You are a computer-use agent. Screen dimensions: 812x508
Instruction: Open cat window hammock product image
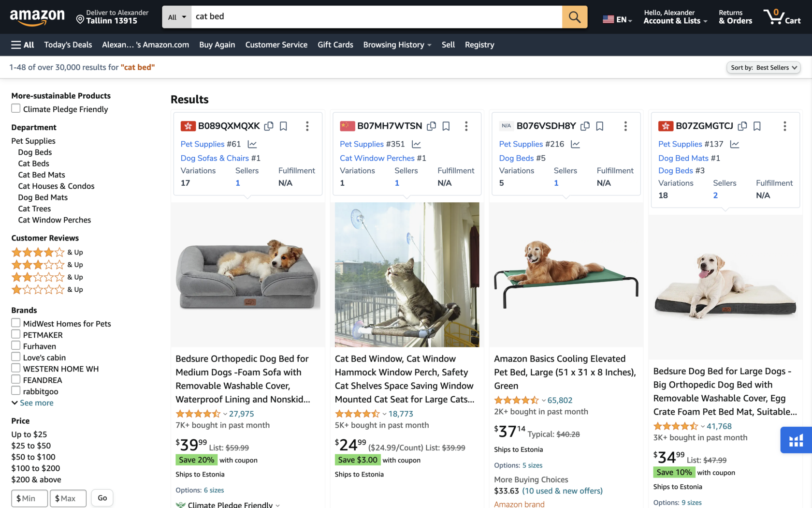407,275
